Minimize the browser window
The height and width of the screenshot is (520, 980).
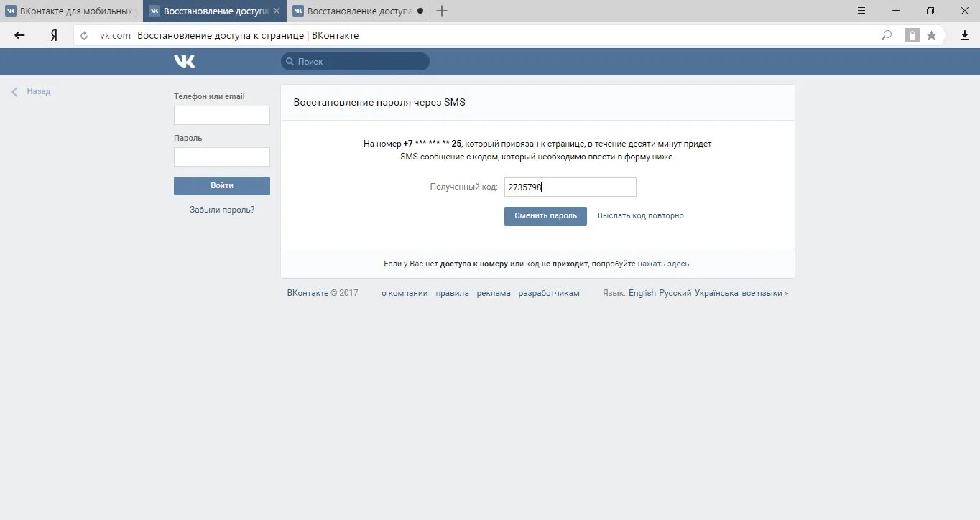pyautogui.click(x=896, y=11)
